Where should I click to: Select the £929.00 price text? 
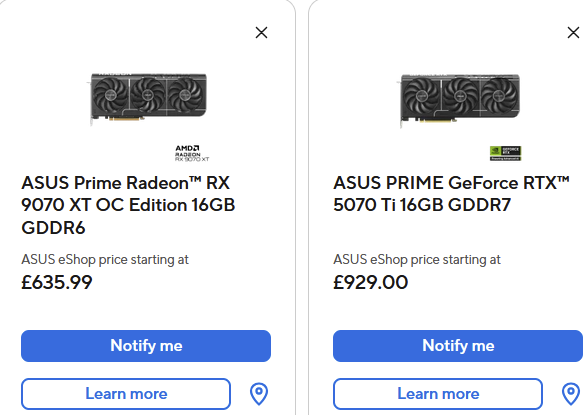click(x=370, y=282)
